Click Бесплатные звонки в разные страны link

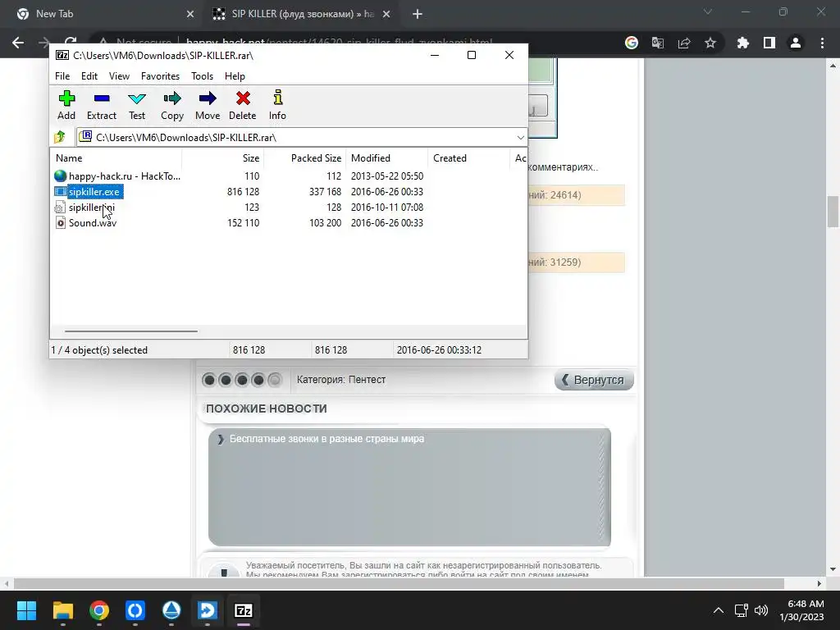pyautogui.click(x=326, y=439)
